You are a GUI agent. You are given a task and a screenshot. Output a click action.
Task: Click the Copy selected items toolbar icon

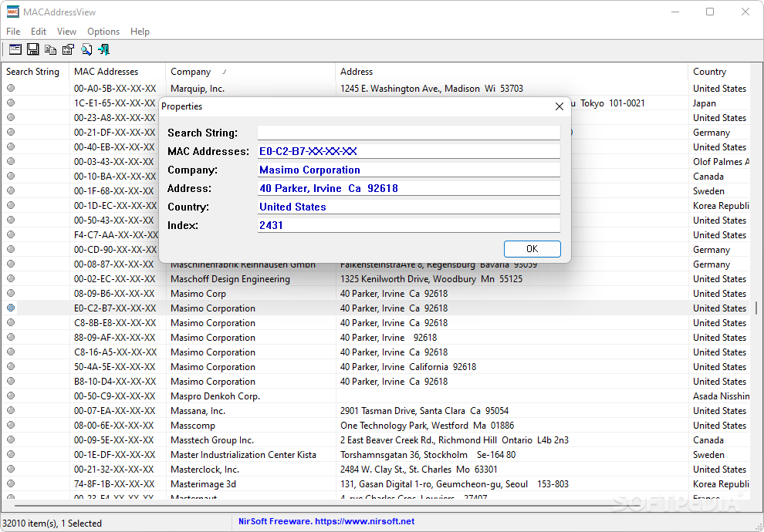point(50,49)
